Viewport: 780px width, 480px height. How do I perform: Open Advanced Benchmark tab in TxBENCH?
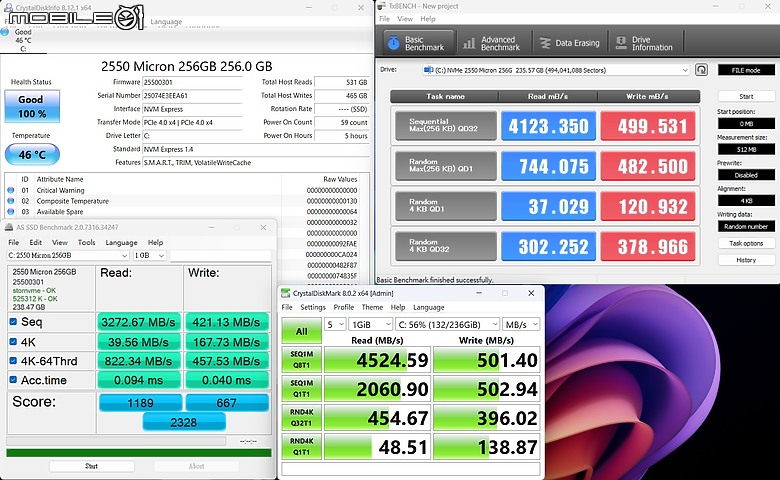492,43
